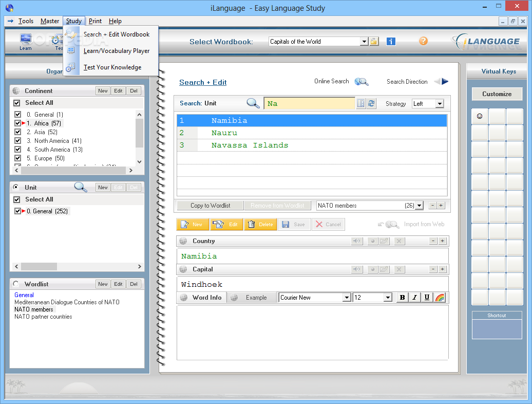532x404 pixels.
Task: Open the Master menu
Action: (50, 21)
